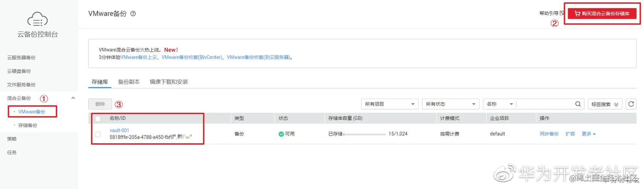Click the 计费模式 column header
Screen dimensions: 644x189
450,119
